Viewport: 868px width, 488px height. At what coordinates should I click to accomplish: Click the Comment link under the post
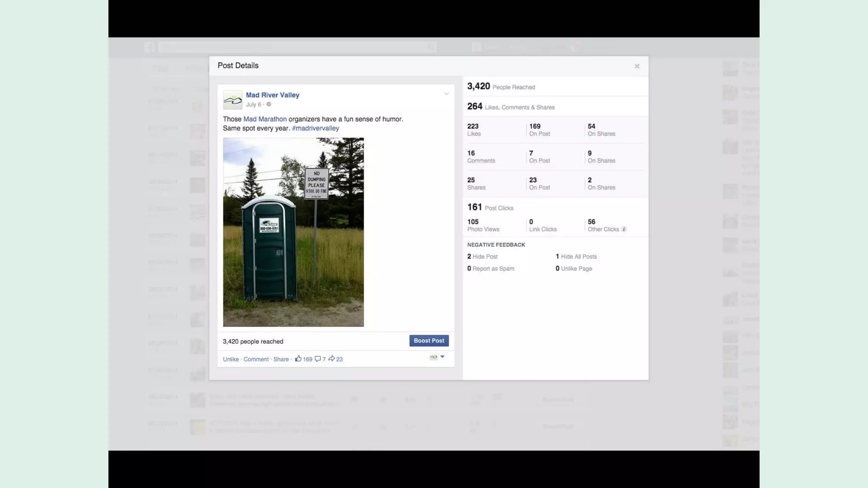(256, 359)
